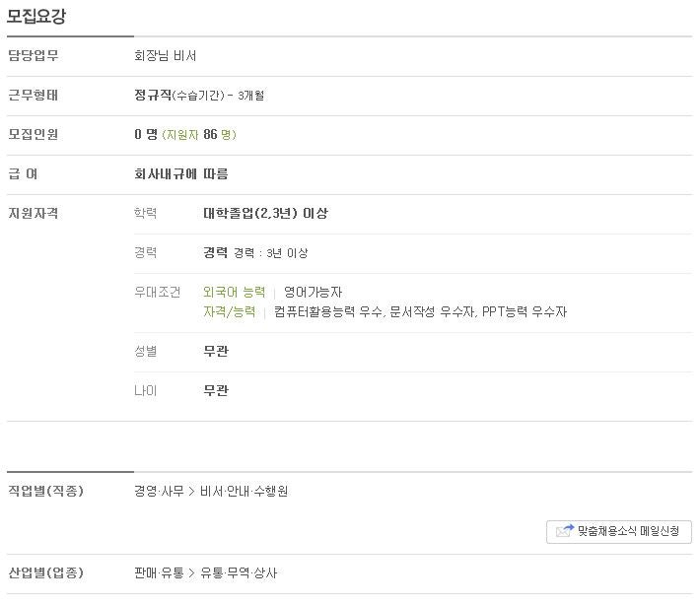Click the applicant count 지원자 86 명
Image resolution: width=700 pixels, height=604 pixels.
click(198, 134)
